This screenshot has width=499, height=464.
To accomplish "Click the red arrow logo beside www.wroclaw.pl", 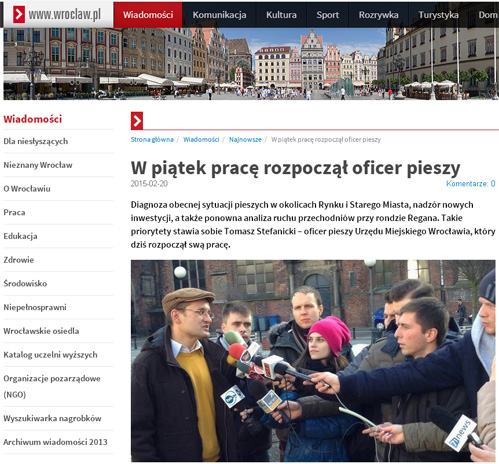I will pyautogui.click(x=19, y=15).
